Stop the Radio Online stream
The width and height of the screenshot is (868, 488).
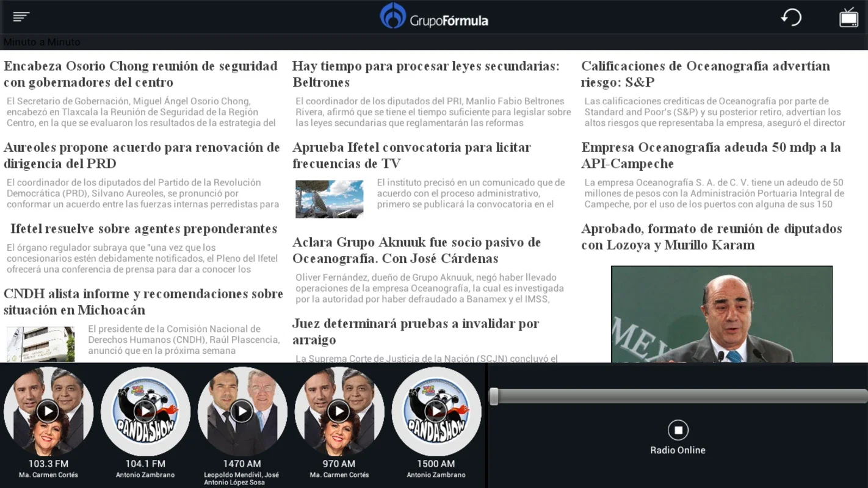point(678,430)
